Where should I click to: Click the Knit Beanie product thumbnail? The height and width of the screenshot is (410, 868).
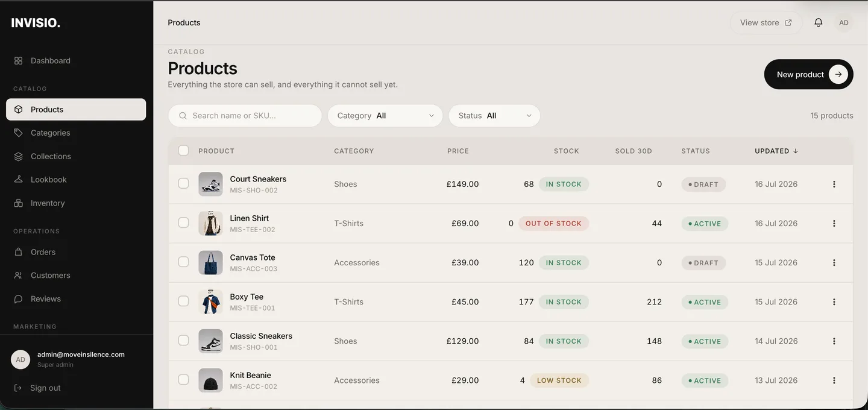click(x=210, y=380)
